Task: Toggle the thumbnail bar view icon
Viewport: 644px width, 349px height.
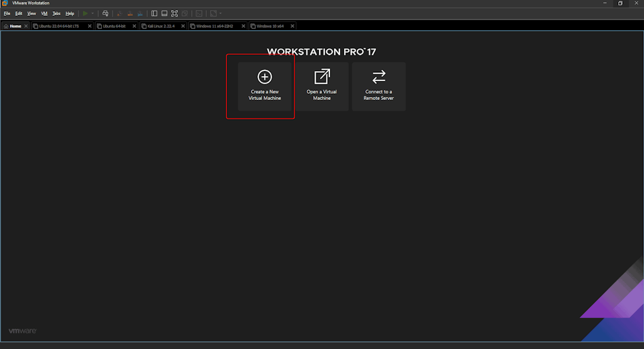Action: tap(164, 14)
